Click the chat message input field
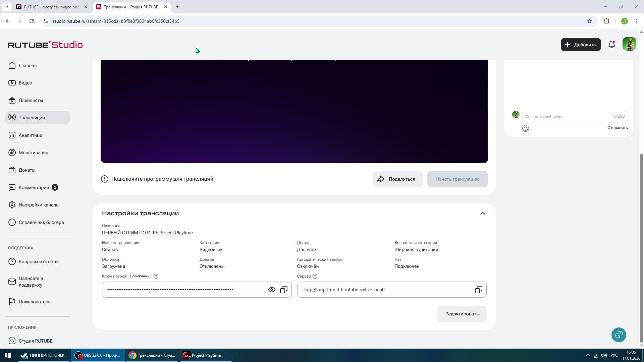This screenshot has width=644, height=362. (567, 117)
